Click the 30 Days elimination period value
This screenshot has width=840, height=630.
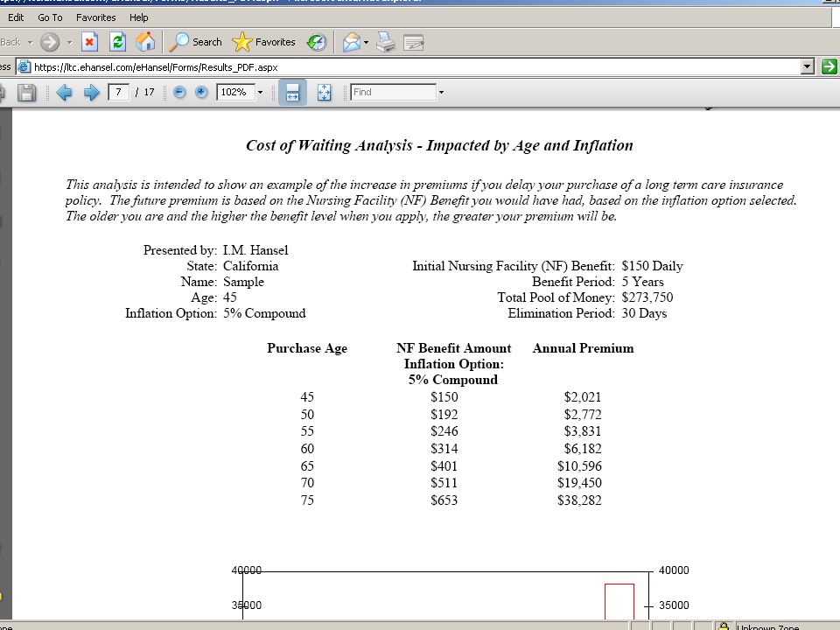pos(644,313)
